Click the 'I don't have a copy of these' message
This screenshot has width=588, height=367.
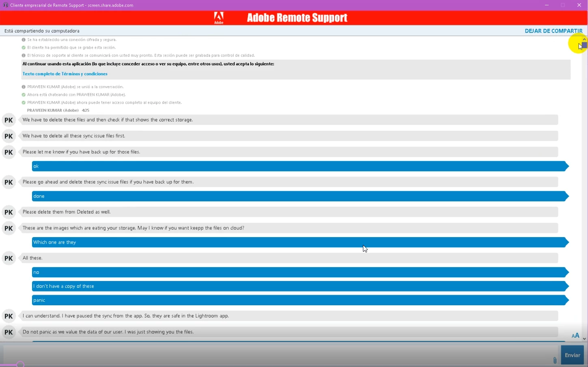[300, 286]
